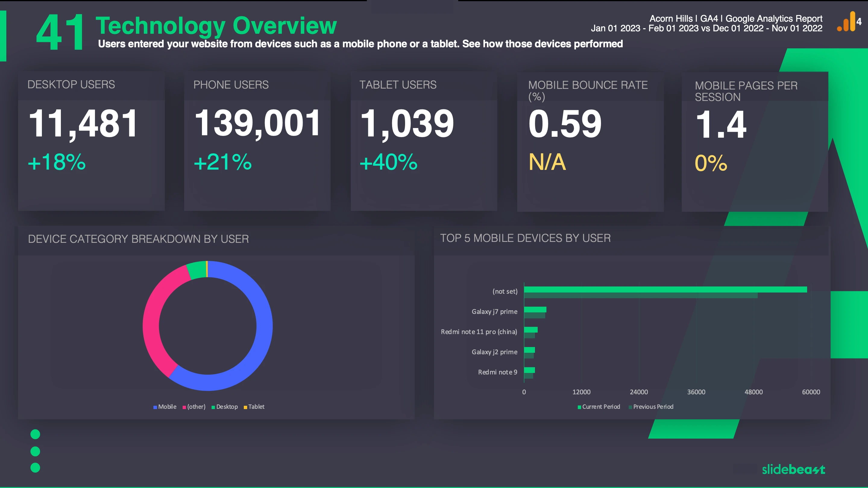
Task: Click the (not set) device label
Action: (x=505, y=291)
